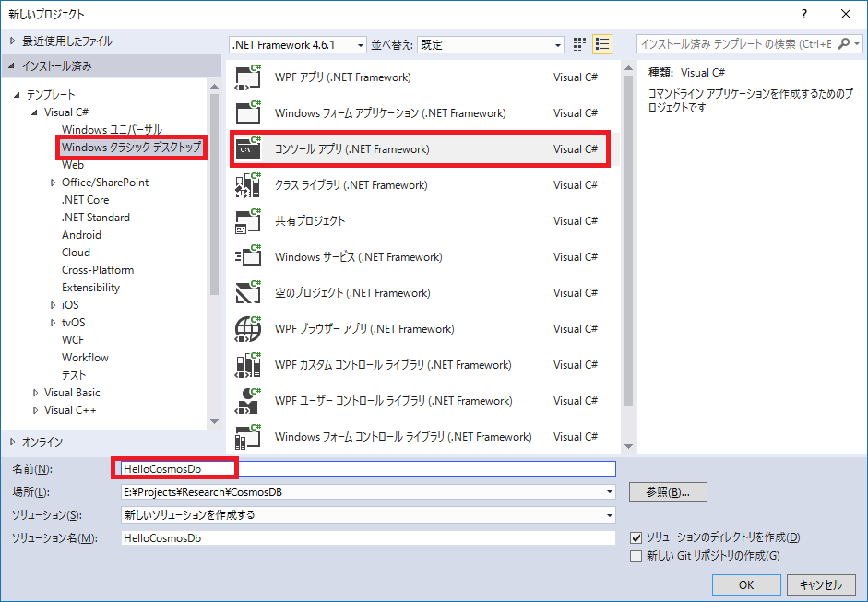Screen dimensions: 868x602
Task: Select the .NET Standard category
Action: (x=96, y=218)
